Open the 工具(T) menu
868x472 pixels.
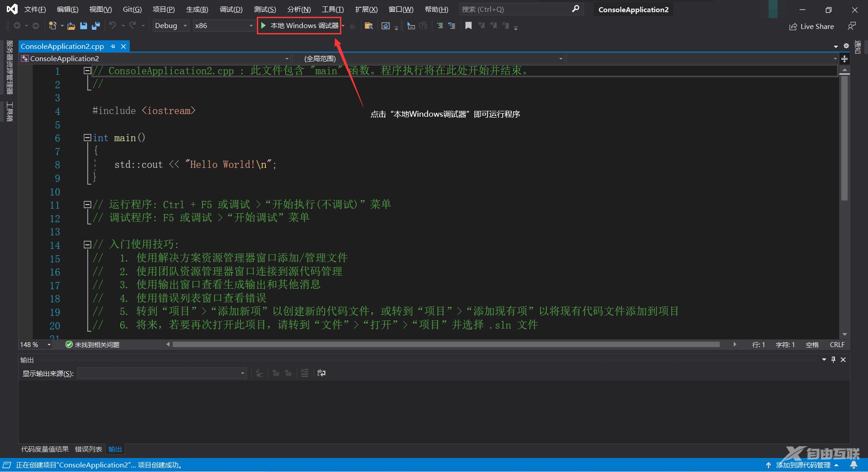(333, 9)
